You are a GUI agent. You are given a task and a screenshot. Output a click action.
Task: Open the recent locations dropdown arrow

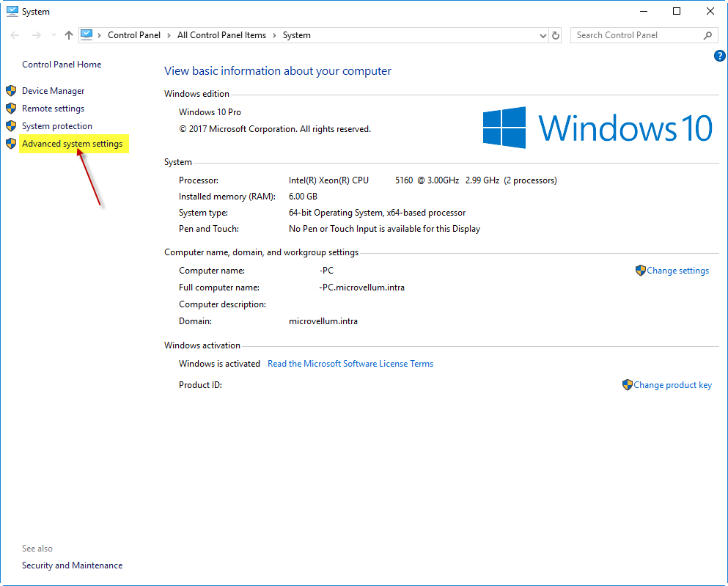tap(54, 35)
